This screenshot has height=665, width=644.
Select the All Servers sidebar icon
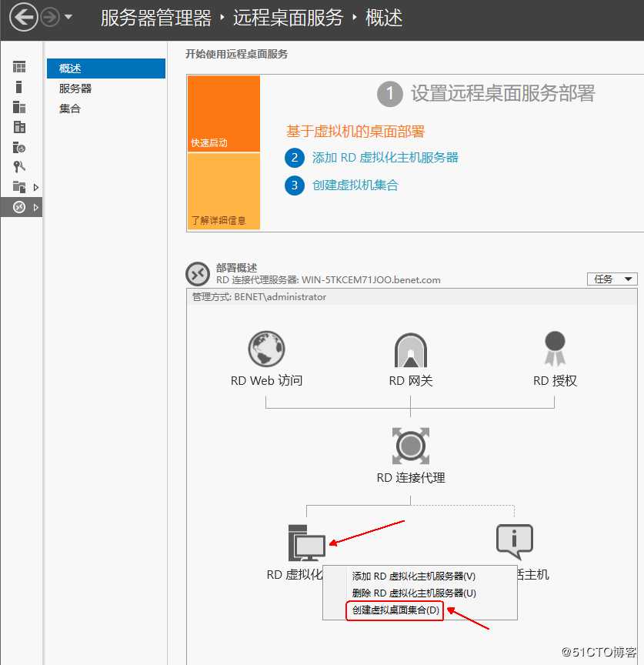coord(19,107)
